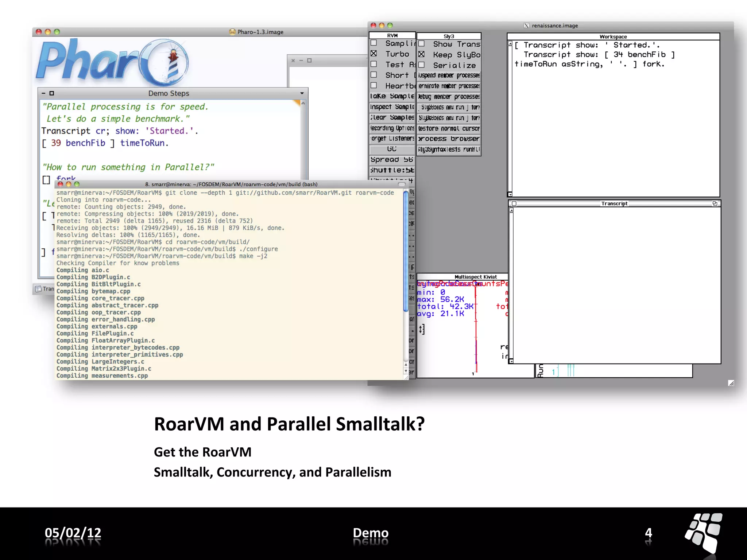This screenshot has height=560, width=747.
Task: Click the terminal toolbar toggle pill button
Action: [x=402, y=184]
